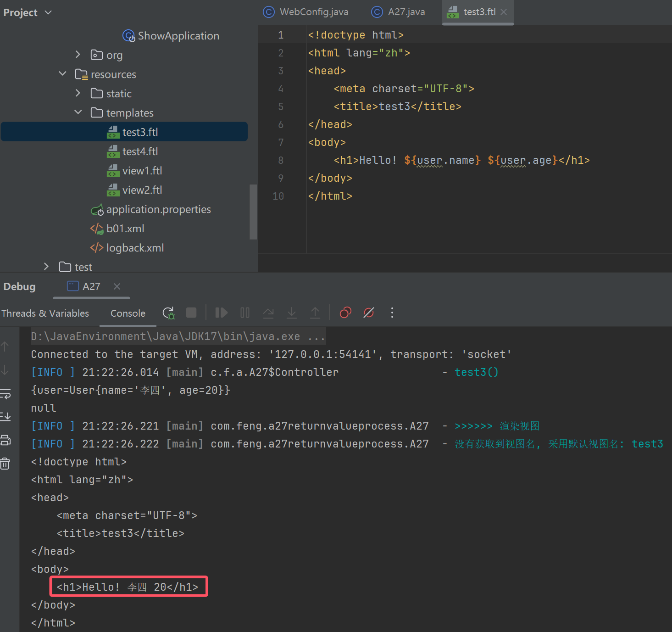The height and width of the screenshot is (632, 672).
Task: Select the org folder
Action: tap(107, 55)
